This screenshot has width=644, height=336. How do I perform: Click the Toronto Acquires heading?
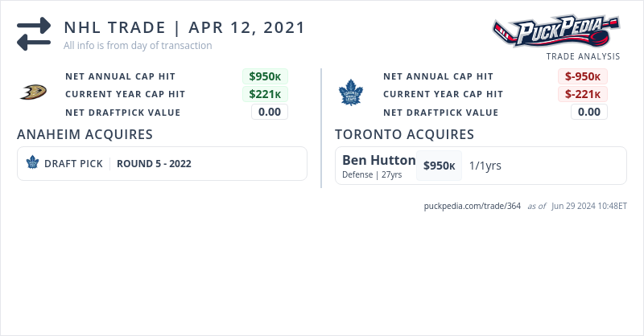tap(404, 134)
